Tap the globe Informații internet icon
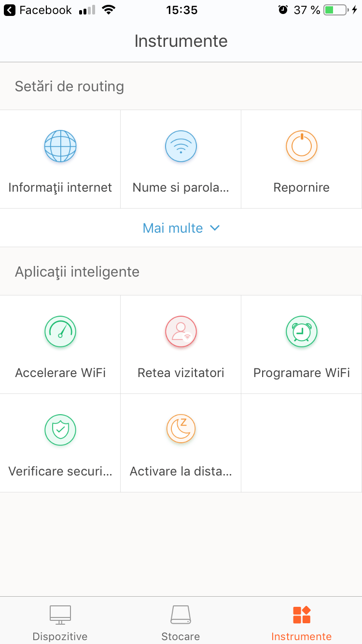 click(x=60, y=146)
